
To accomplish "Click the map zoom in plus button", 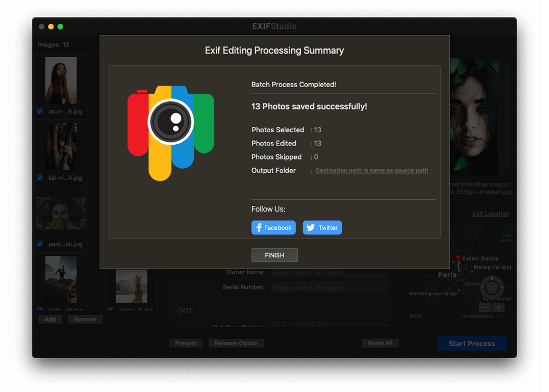I will [x=498, y=308].
